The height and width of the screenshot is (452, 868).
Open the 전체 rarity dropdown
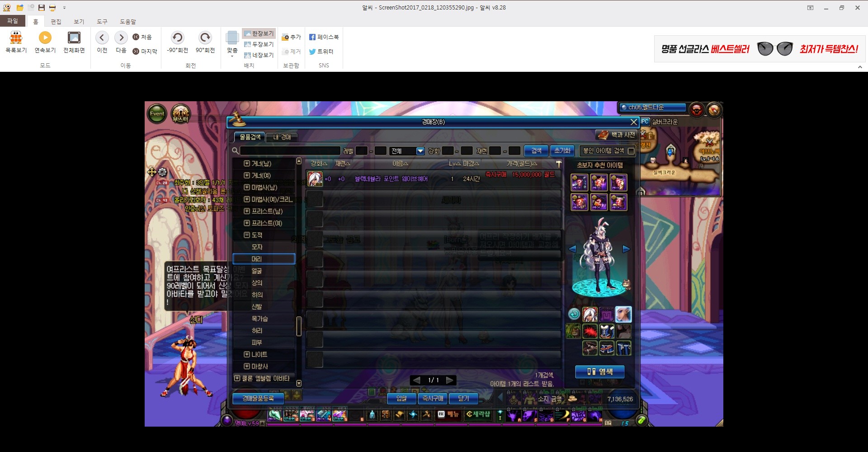(407, 151)
